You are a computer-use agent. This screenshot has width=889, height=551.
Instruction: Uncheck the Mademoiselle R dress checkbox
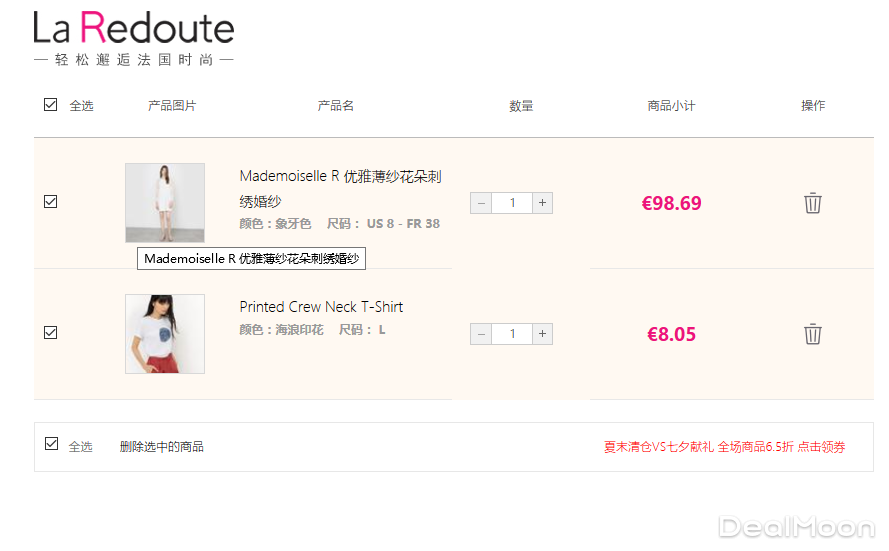51,201
